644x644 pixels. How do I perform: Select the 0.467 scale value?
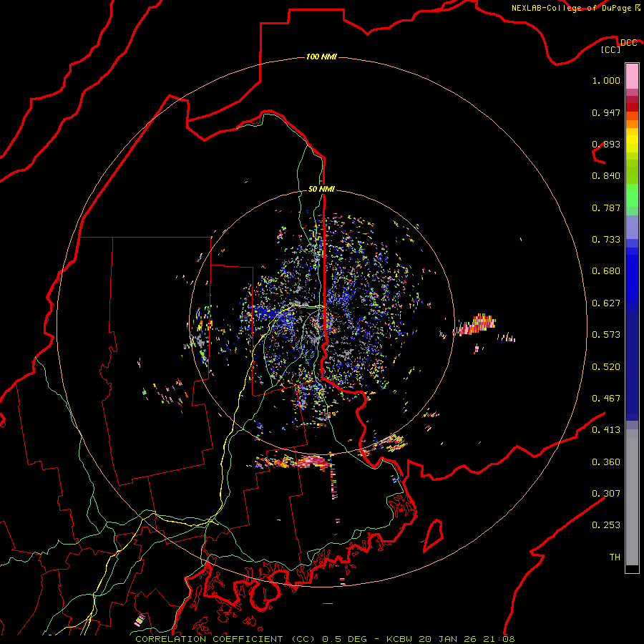[x=606, y=399]
